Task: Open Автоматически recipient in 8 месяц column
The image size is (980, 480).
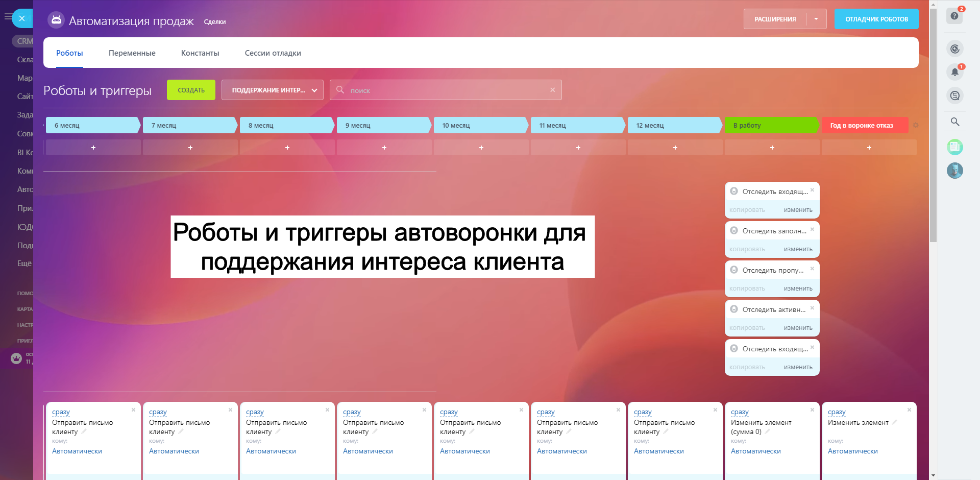Action: coord(271,451)
